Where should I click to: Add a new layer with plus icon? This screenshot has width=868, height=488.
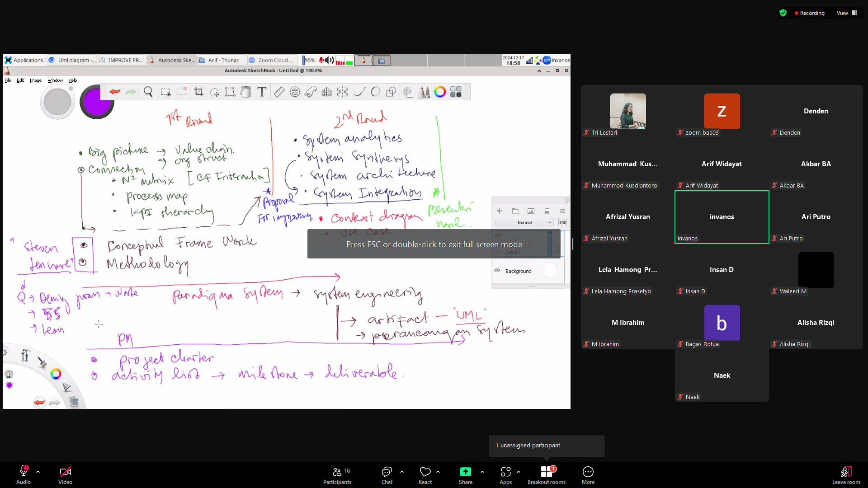tap(499, 211)
